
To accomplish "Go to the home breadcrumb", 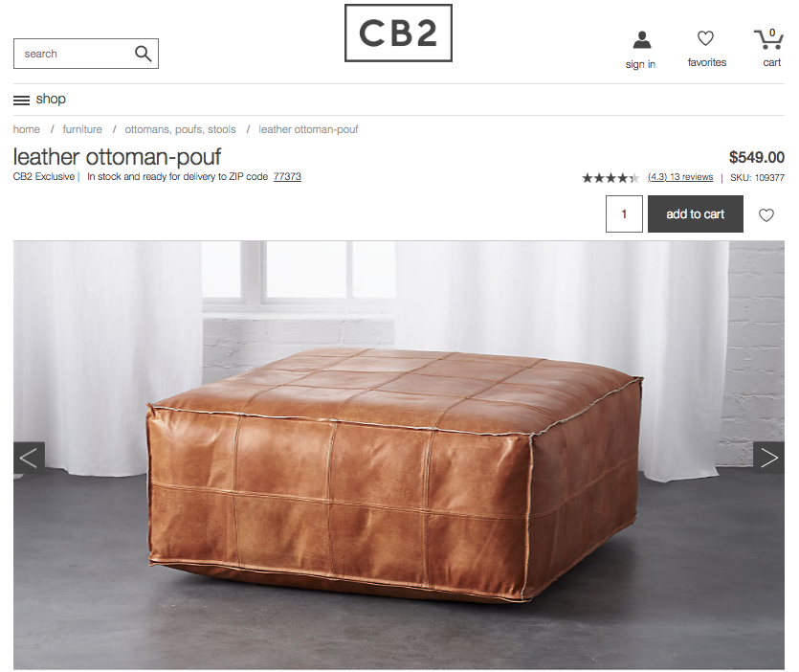I will click(27, 129).
